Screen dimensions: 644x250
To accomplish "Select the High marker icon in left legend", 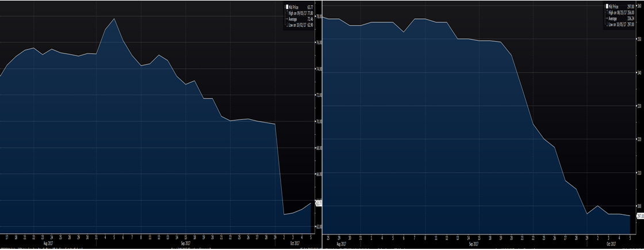I will (x=288, y=14).
